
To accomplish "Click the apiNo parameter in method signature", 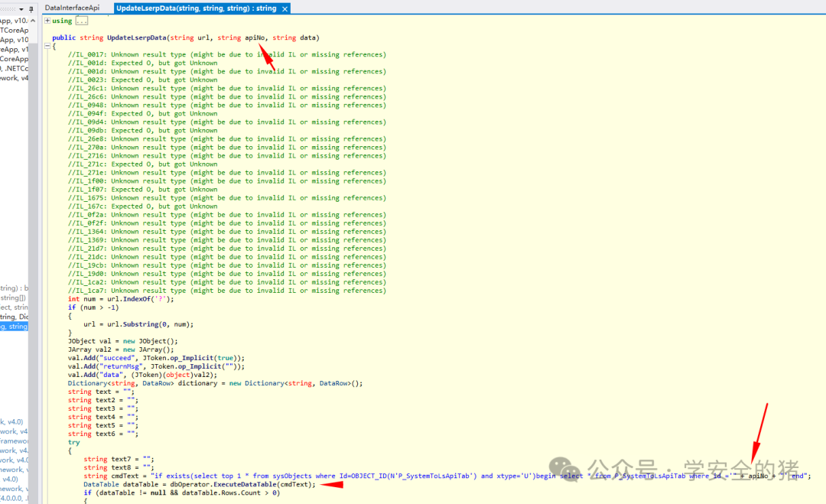I will click(x=255, y=37).
